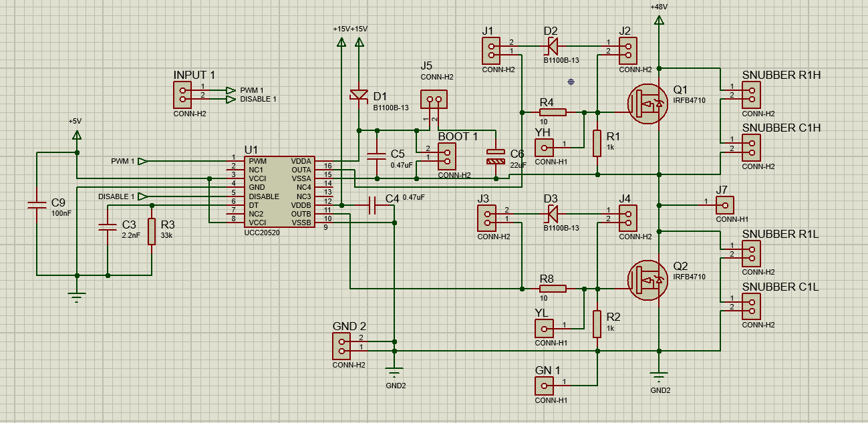Click the GN 1 connector
Image resolution: width=868 pixels, height=423 pixels.
pos(545,385)
